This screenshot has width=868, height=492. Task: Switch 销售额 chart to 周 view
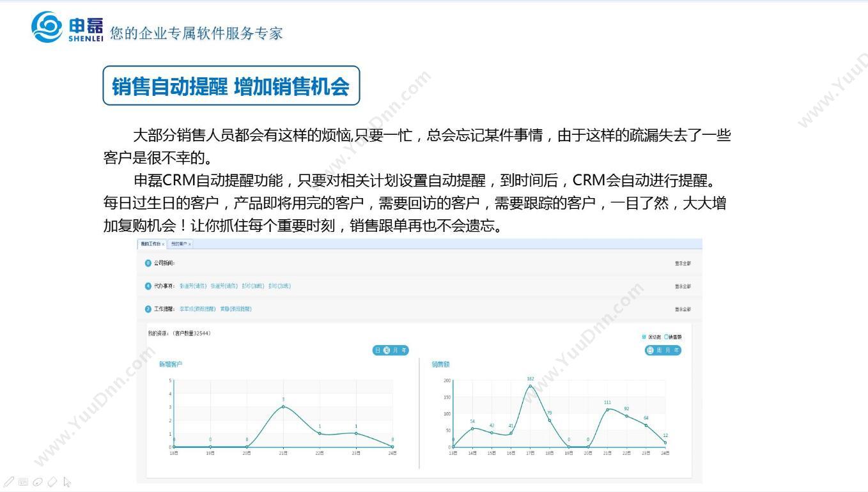point(659,350)
